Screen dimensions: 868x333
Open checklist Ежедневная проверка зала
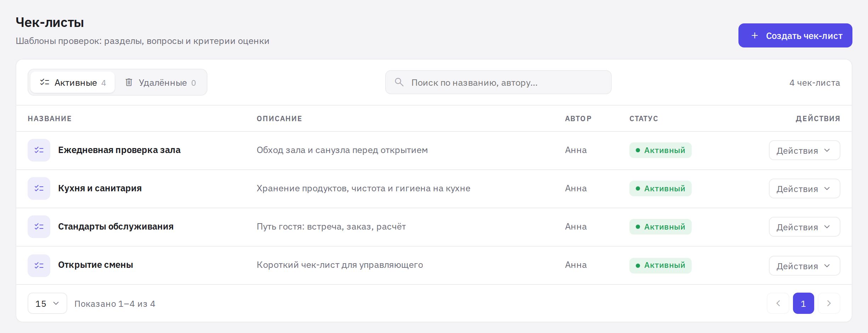point(119,150)
